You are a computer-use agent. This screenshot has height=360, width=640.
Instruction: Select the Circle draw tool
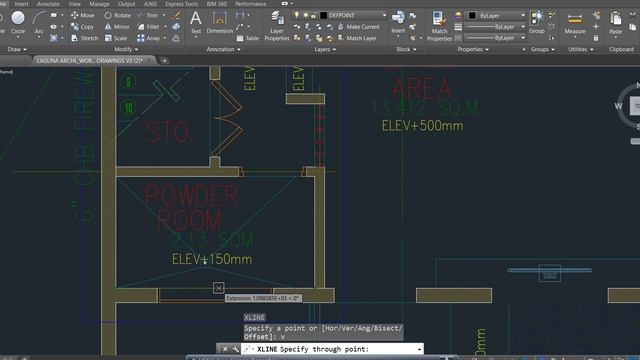pos(18,22)
